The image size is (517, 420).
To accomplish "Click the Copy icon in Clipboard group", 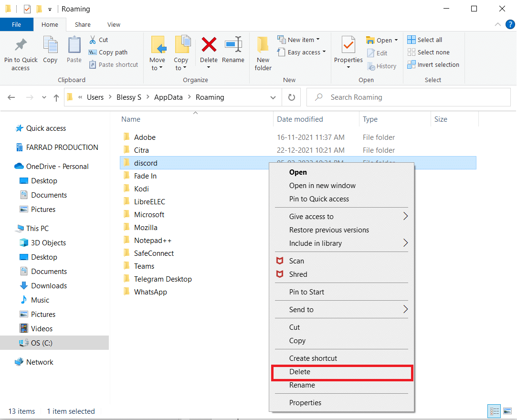I will (x=50, y=45).
